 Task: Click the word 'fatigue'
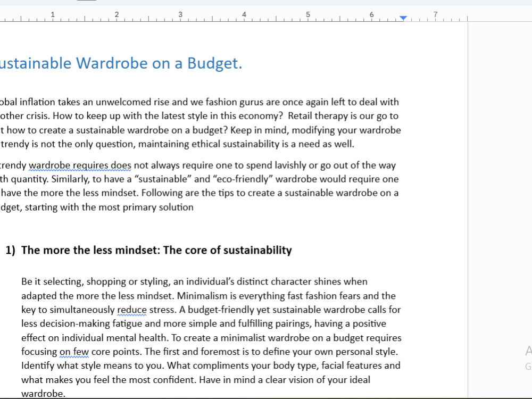point(127,323)
